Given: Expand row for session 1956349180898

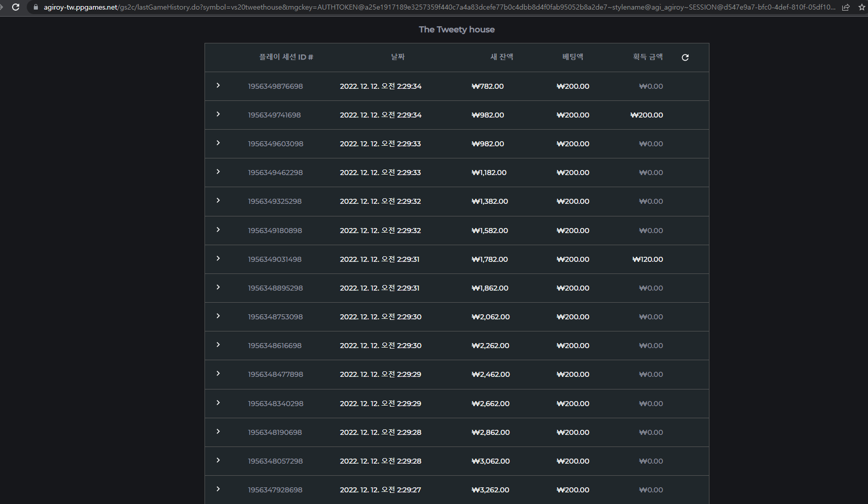Looking at the screenshot, I should click(218, 230).
